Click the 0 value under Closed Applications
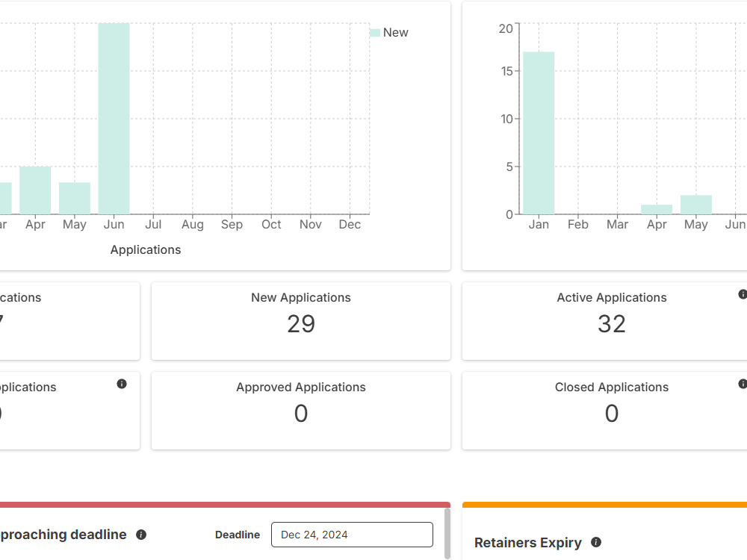747x560 pixels. pyautogui.click(x=612, y=414)
